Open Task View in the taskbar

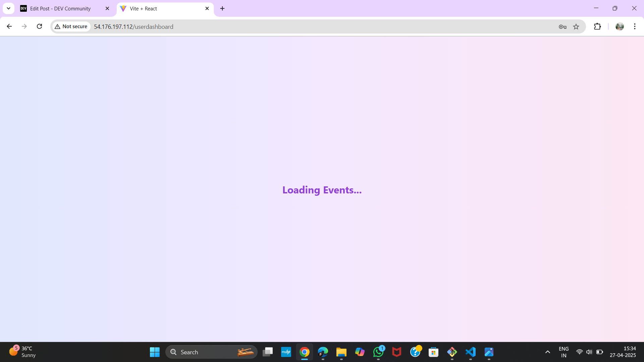coord(268,352)
